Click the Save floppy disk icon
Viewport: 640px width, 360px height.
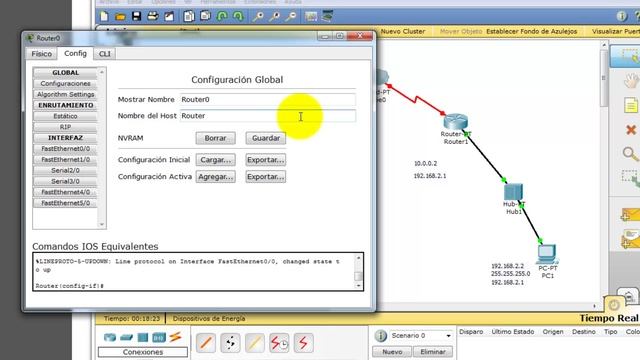136,16
